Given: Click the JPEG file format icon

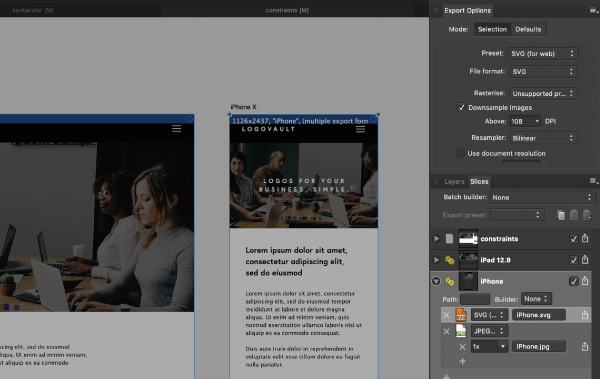Looking at the screenshot, I should click(x=461, y=331).
